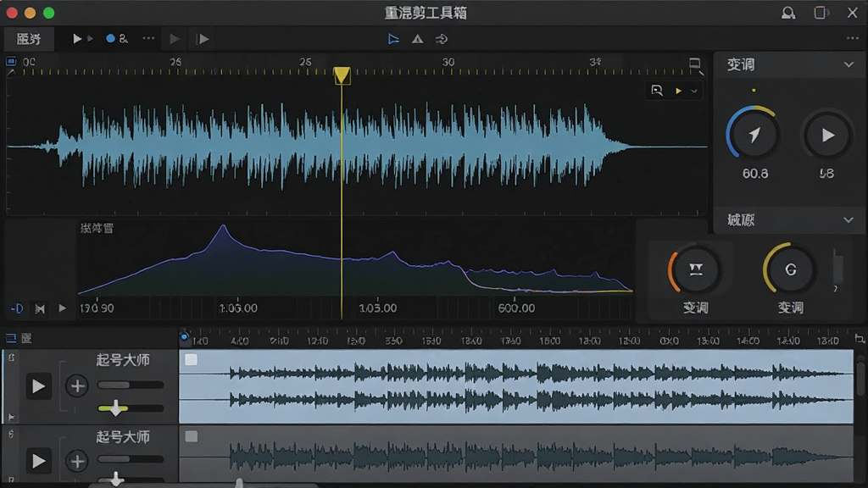Click the track list icon above the tracks
Screen dimensions: 868x488
(10, 338)
